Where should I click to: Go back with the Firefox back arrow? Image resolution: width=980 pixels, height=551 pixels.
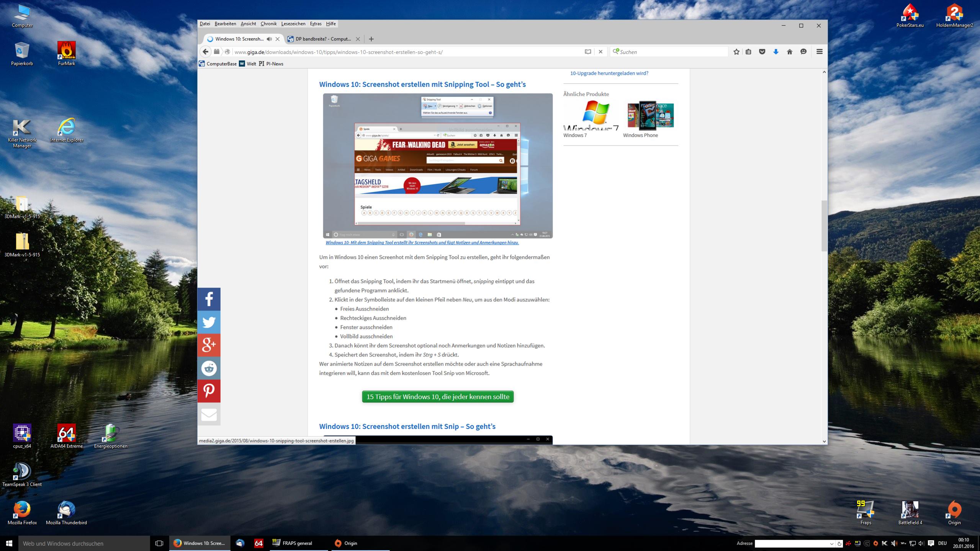(206, 52)
